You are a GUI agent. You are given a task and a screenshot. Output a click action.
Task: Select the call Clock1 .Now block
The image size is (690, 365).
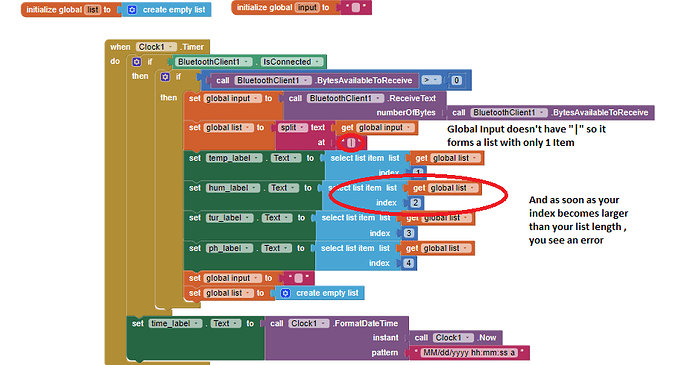(455, 338)
